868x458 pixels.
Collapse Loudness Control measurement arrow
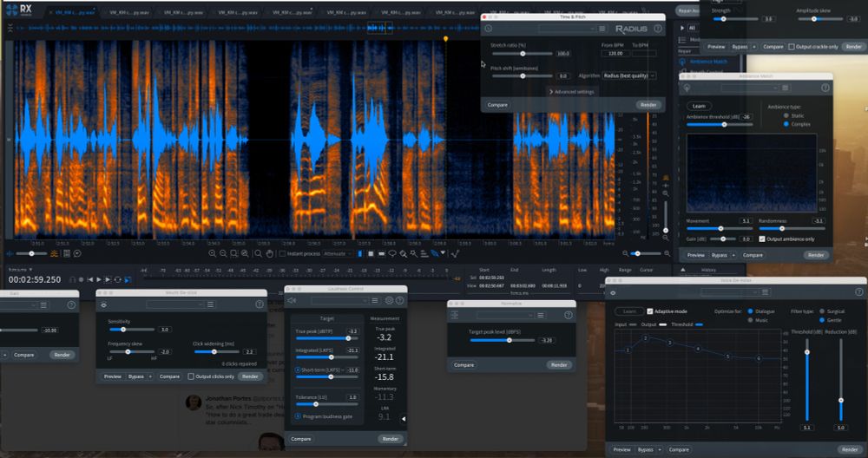pos(404,419)
